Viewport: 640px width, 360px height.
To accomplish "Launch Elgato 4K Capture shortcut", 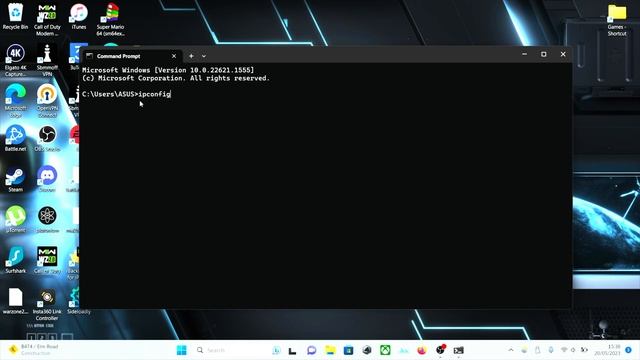I will point(16,60).
